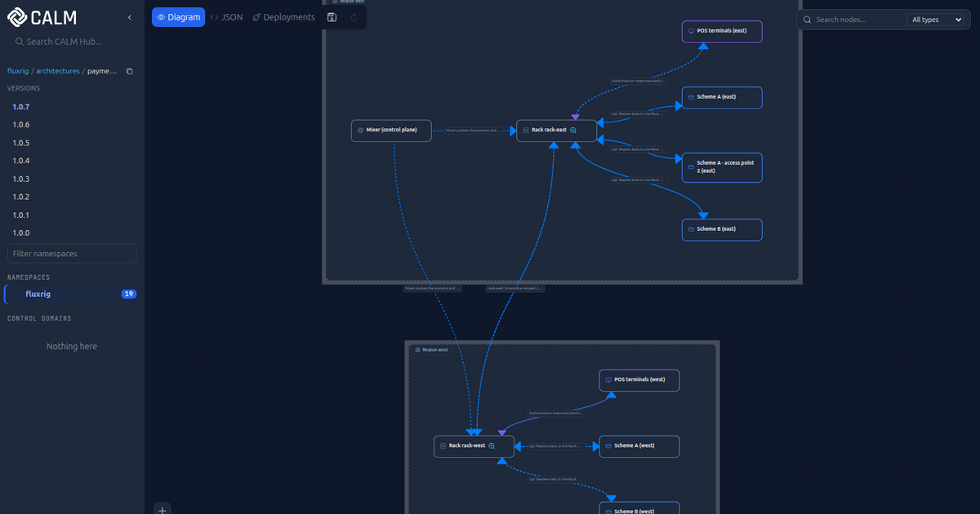Click 'Authorization responses back' label in Region west
This screenshot has width=980, height=514.
point(557,413)
